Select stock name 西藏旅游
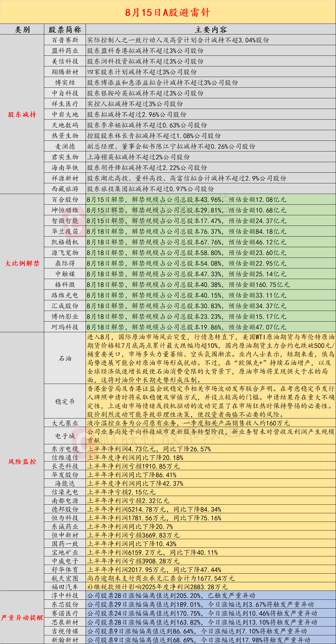Screen dimensions: 336x644 point(65,189)
